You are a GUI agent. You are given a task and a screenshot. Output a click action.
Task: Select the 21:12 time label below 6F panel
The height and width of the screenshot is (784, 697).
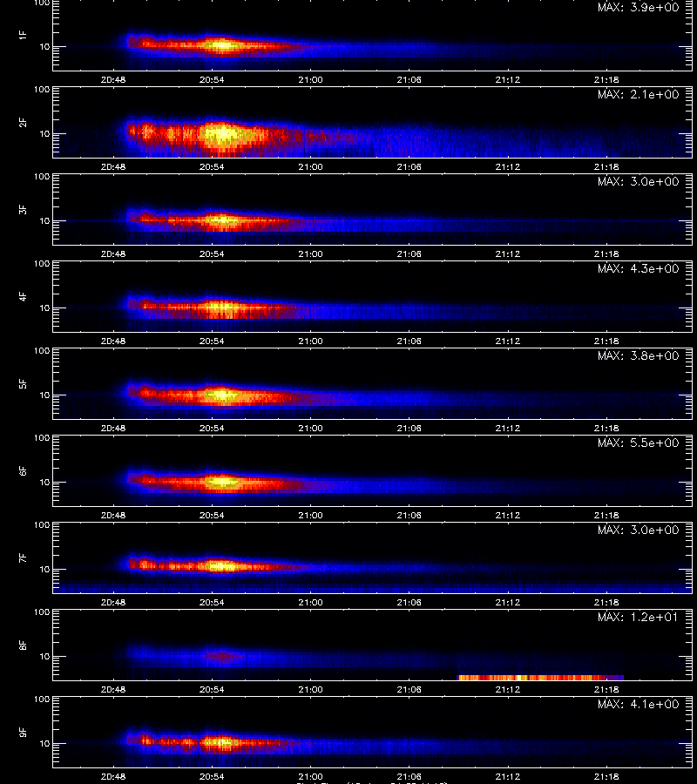[507, 515]
